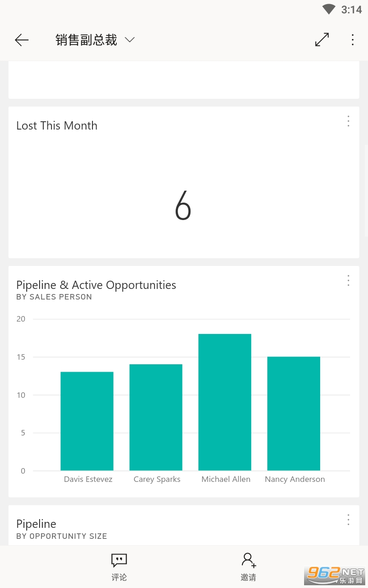Select the Carey Sparks bar
Image resolution: width=368 pixels, height=588 pixels.
(x=156, y=417)
